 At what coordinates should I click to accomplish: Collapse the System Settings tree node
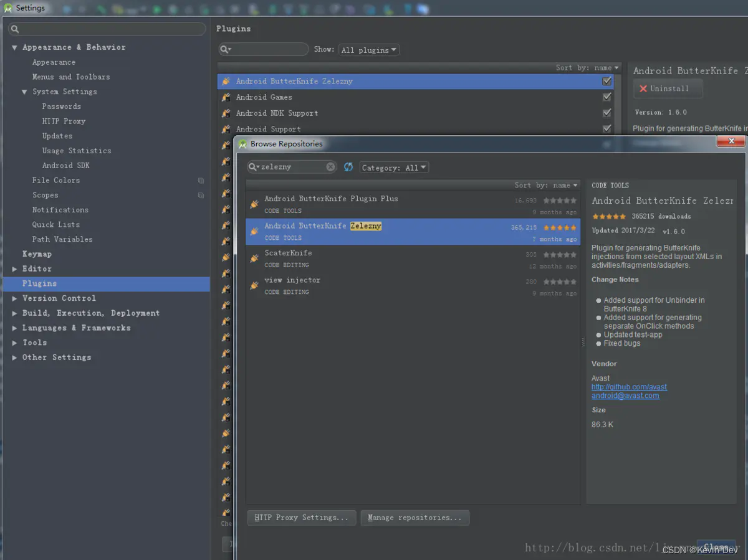24,92
